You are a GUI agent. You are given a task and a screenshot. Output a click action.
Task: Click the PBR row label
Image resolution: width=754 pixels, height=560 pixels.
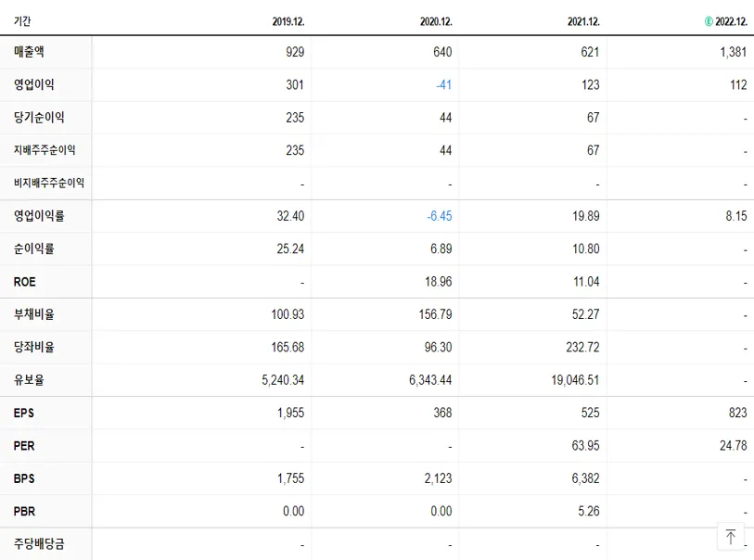pos(24,511)
